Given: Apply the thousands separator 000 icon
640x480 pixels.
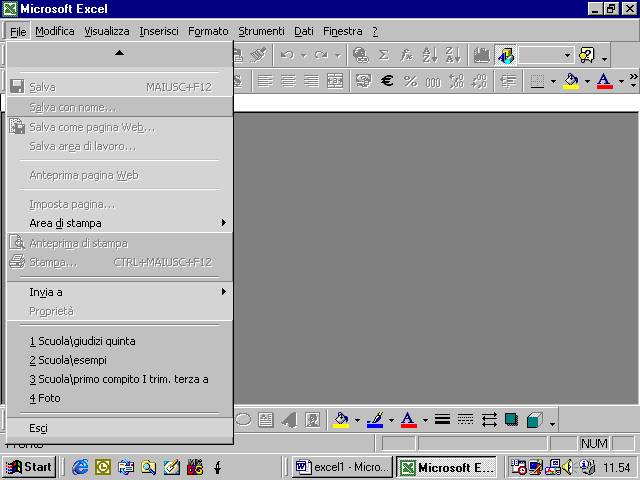Looking at the screenshot, I should (433, 81).
